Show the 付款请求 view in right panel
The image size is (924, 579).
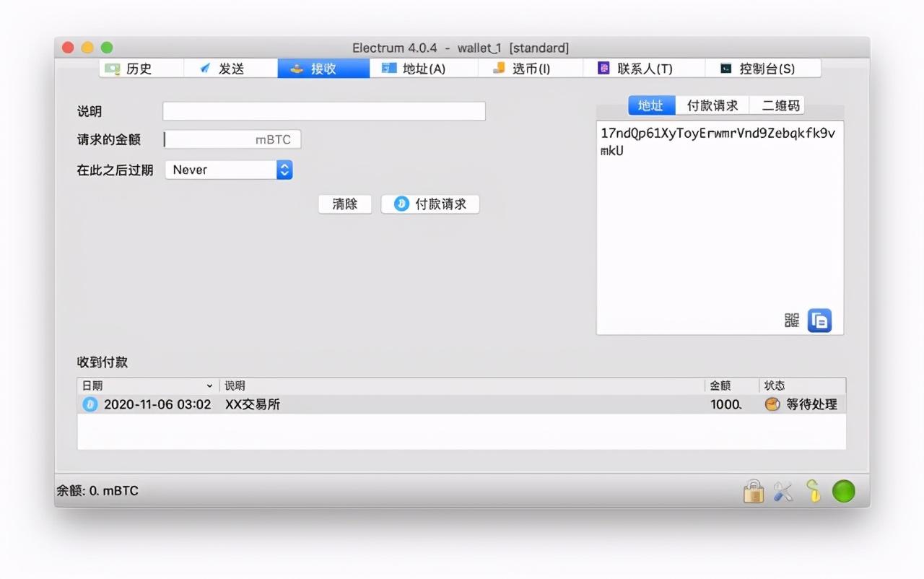pyautogui.click(x=712, y=105)
